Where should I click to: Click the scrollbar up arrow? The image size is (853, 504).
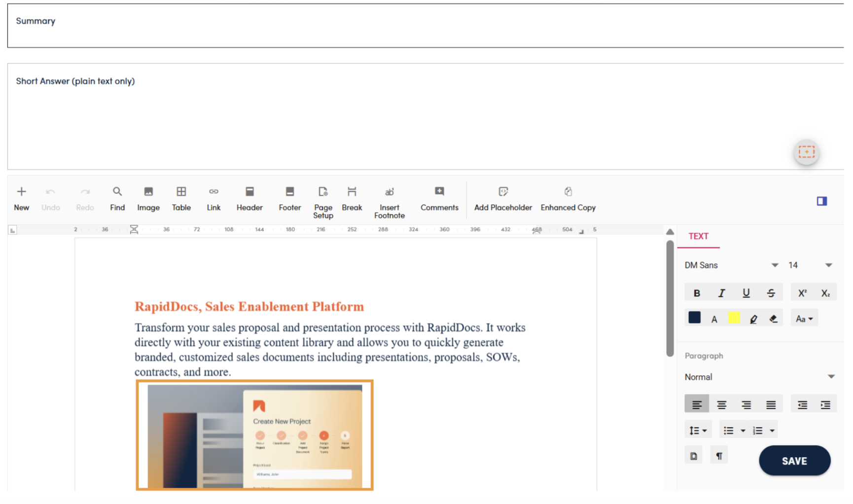pyautogui.click(x=670, y=232)
